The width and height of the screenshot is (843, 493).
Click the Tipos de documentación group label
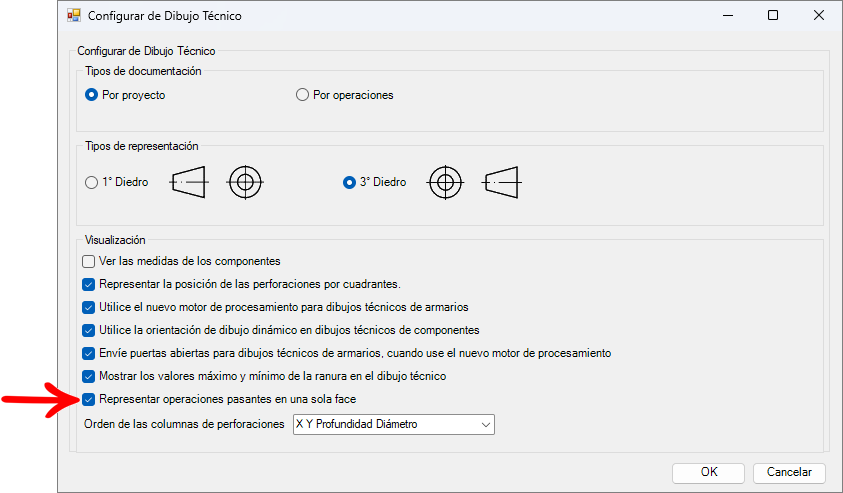coord(143,71)
